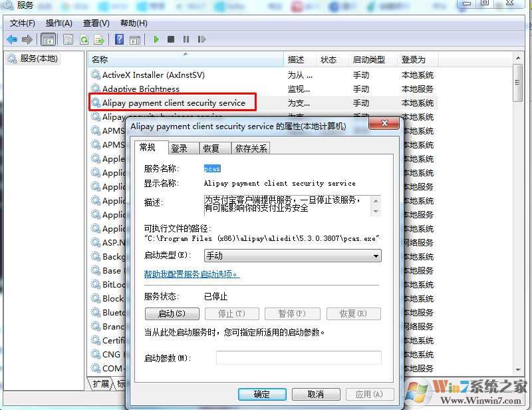532x410 pixels.
Task: Click disabled 暂停(P) button
Action: pos(292,313)
